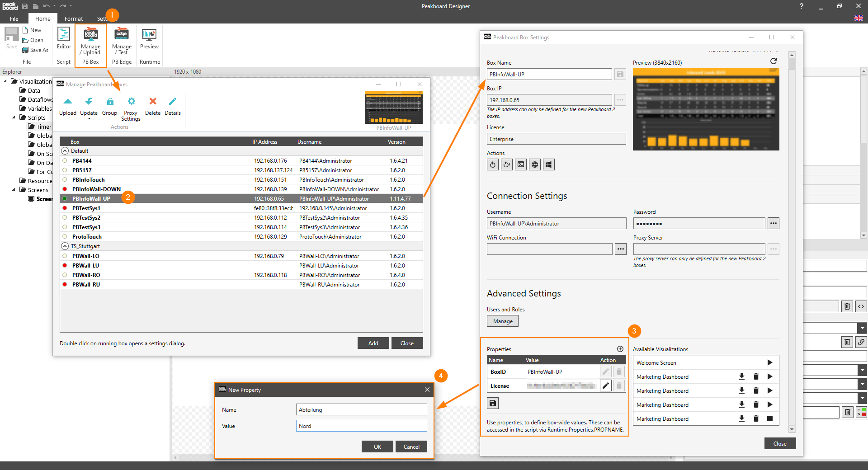Image resolution: width=868 pixels, height=470 pixels.
Task: Click the help question mark icon
Action: 801,6
